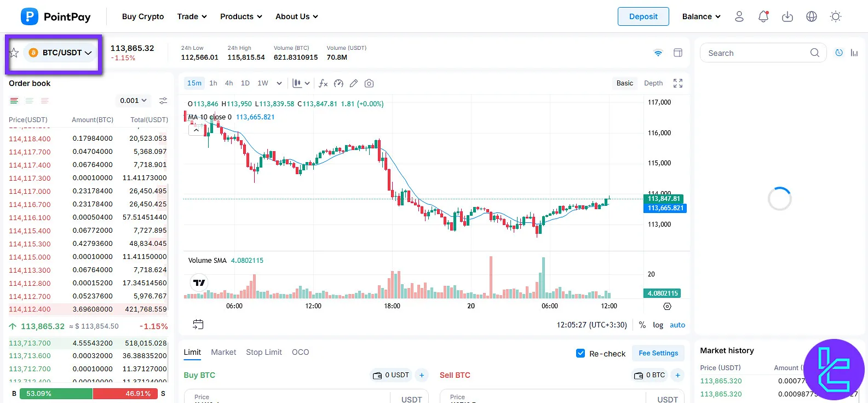Toggle log scale on chart
This screenshot has height=403, width=868.
[x=658, y=325]
